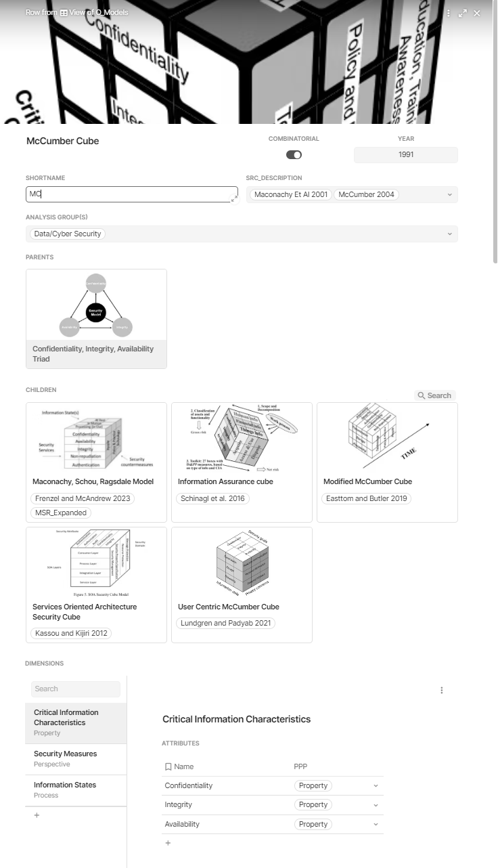This screenshot has height=868, width=498.
Task: Select the Security Measures dimension
Action: click(76, 758)
